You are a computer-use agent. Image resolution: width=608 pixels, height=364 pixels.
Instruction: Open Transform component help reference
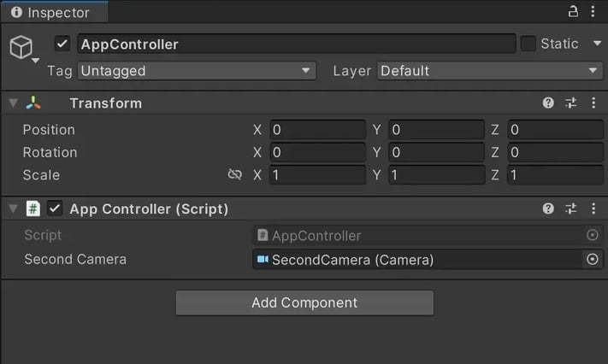pyautogui.click(x=548, y=103)
